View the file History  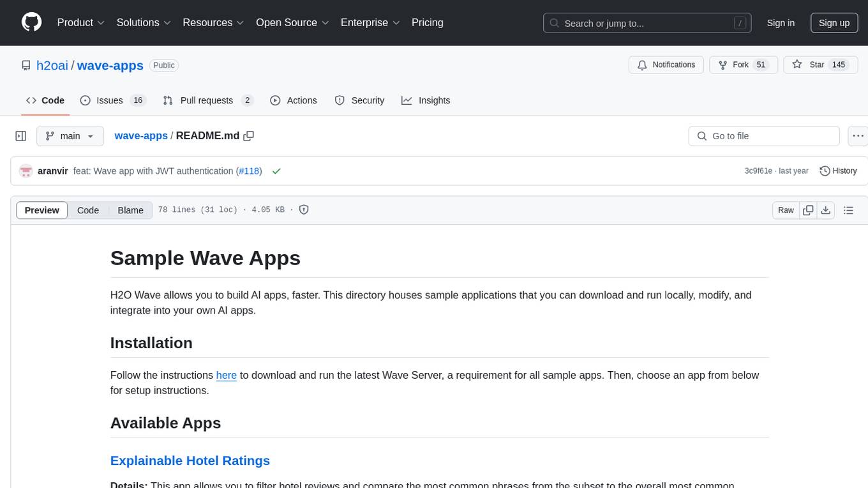[x=838, y=171]
